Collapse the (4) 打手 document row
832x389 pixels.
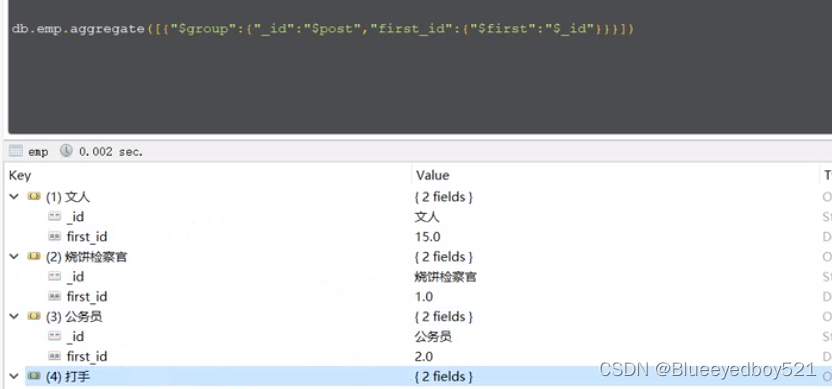pyautogui.click(x=14, y=377)
